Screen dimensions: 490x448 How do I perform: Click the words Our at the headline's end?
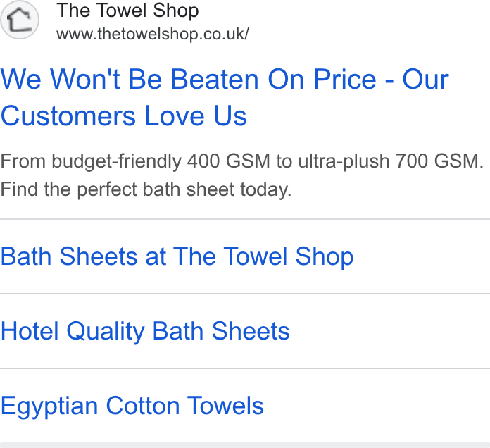[x=425, y=80]
